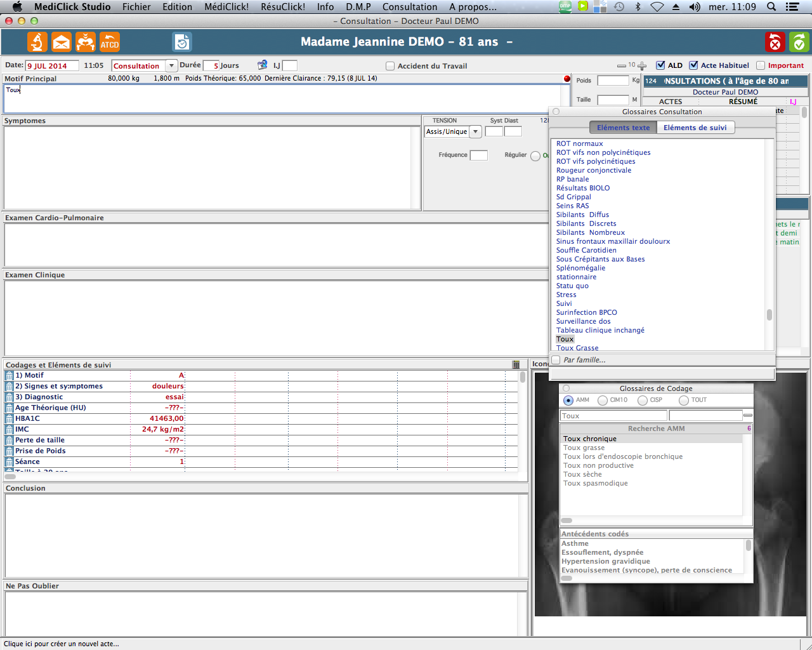This screenshot has width=812, height=650.
Task: Cancel the consultation with the red X icon
Action: click(x=775, y=43)
